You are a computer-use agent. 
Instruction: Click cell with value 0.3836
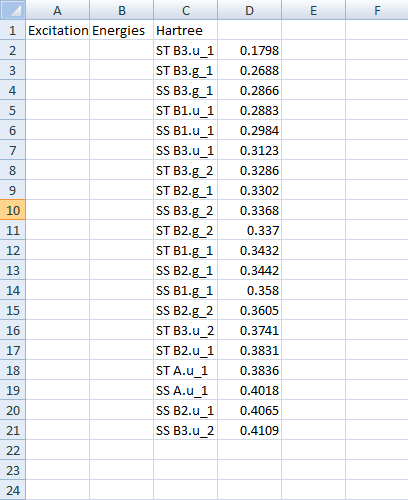click(x=249, y=370)
